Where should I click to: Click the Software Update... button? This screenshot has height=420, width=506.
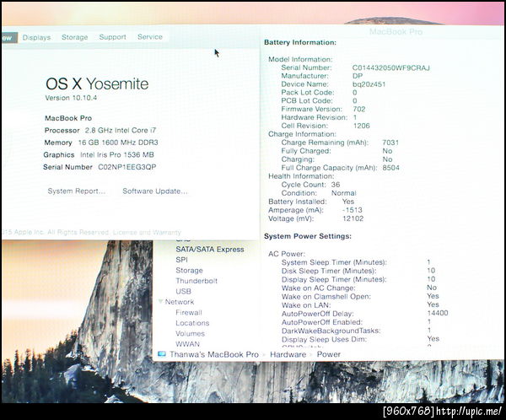155,191
